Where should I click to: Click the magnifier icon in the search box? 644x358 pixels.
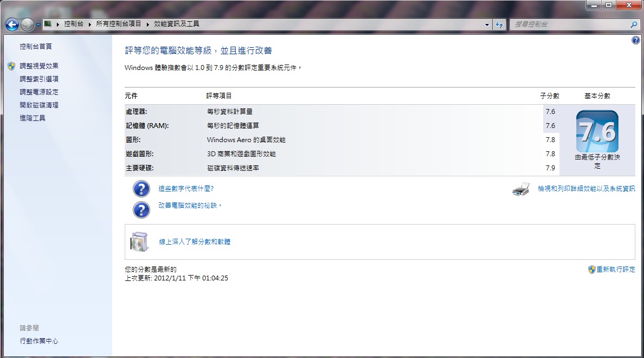634,24
